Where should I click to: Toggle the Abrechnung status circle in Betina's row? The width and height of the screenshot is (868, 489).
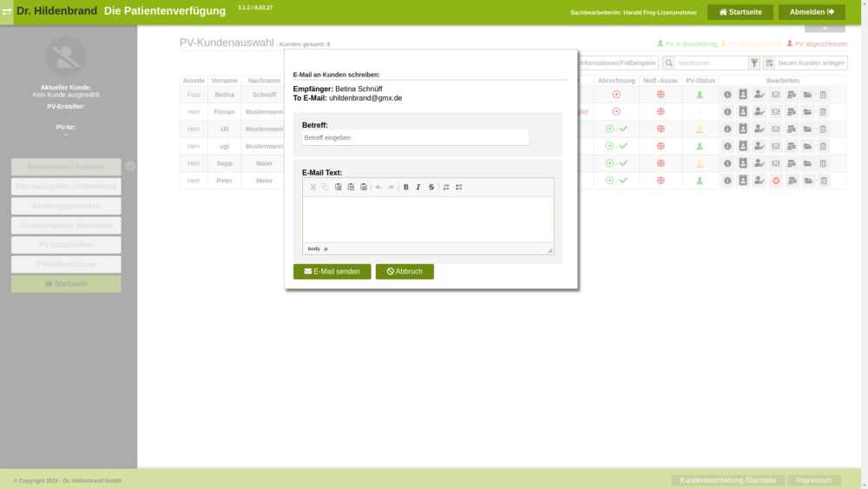coord(616,95)
